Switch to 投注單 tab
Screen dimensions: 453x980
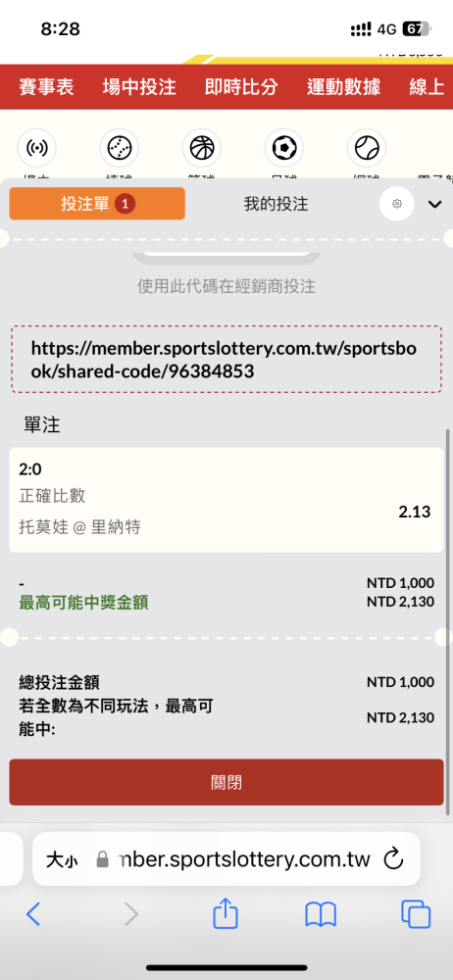click(x=97, y=204)
